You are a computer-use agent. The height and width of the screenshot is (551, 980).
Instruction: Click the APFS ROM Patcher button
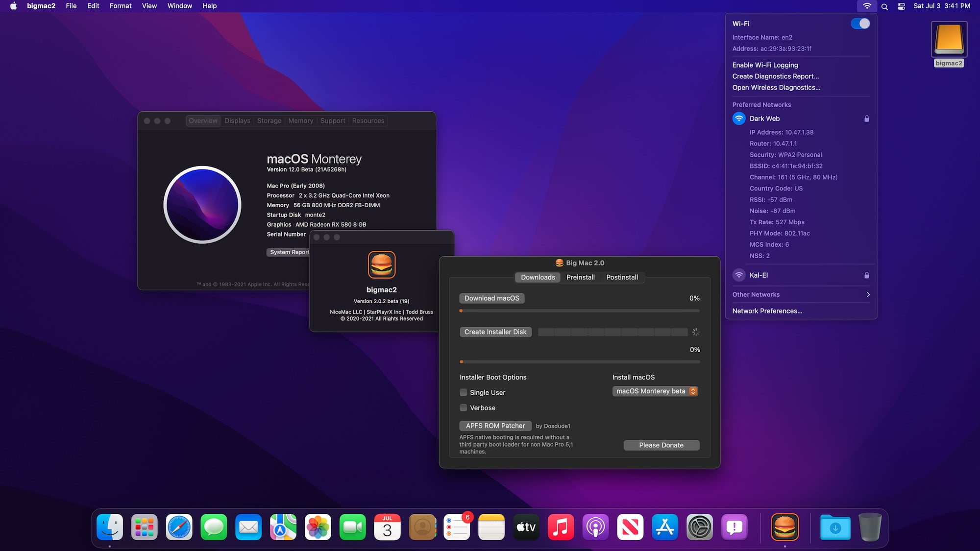tap(495, 425)
